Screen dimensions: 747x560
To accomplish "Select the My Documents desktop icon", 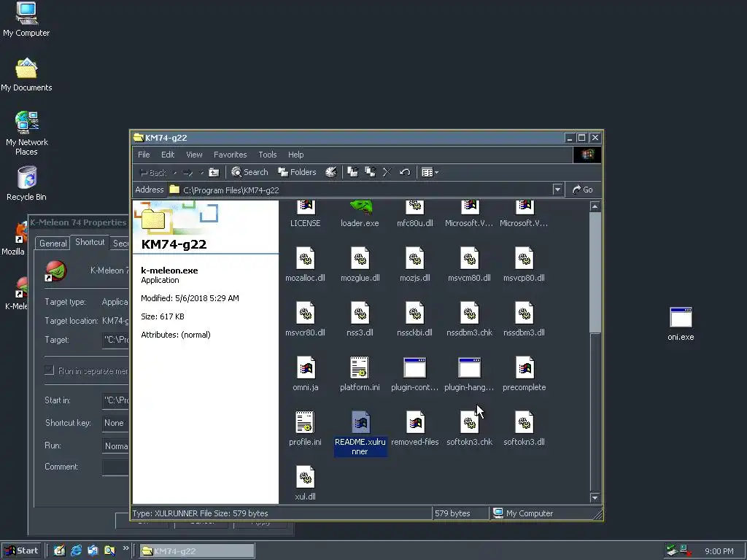I will coord(26,74).
